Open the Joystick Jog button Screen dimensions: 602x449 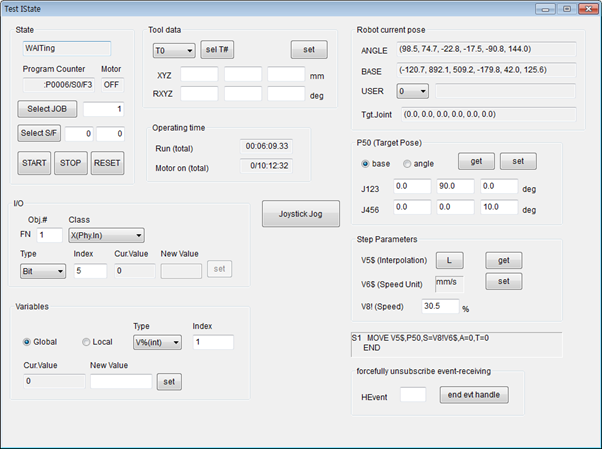(x=301, y=214)
